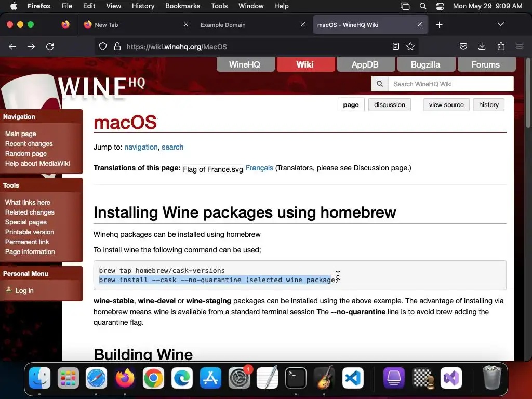This screenshot has width=532, height=399.
Task: Select the AppDB site navigation tab
Action: pos(366,64)
